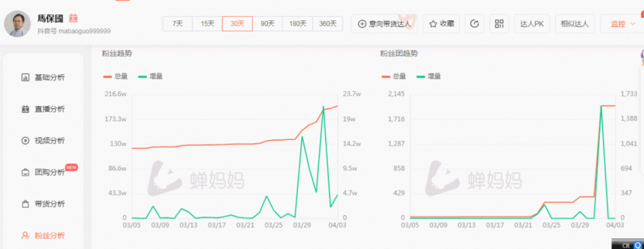Add to 意向带货达人 list

385,24
